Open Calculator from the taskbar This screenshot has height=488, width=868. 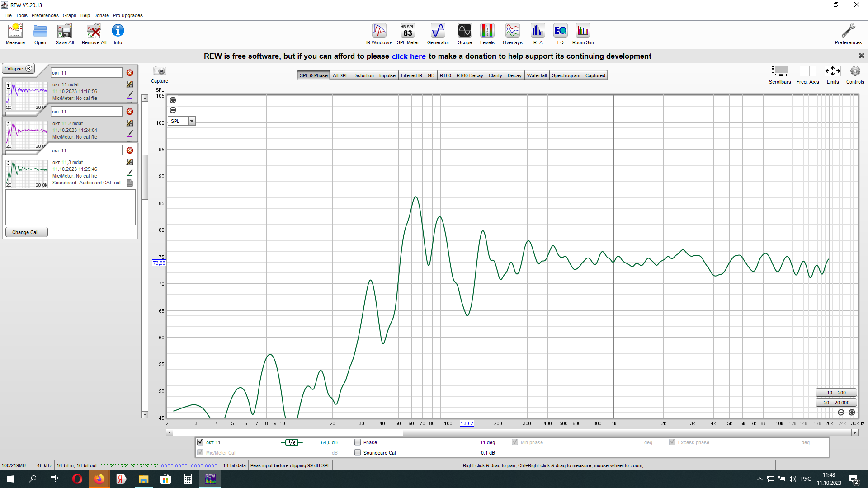point(188,479)
